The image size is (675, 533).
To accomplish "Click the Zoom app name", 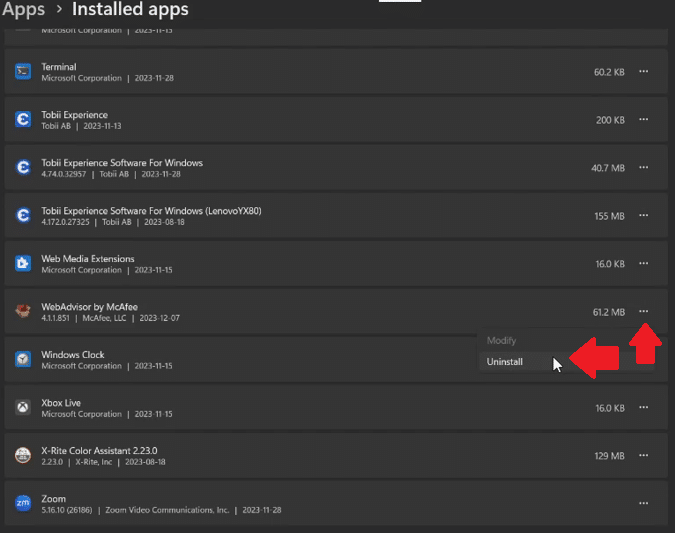I will coord(53,499).
